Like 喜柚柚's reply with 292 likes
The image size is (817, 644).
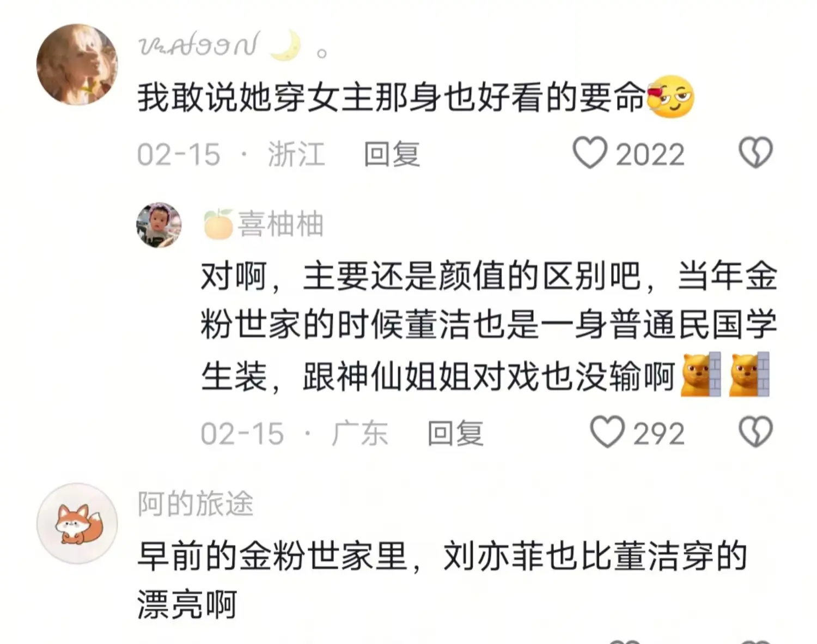click(x=607, y=432)
